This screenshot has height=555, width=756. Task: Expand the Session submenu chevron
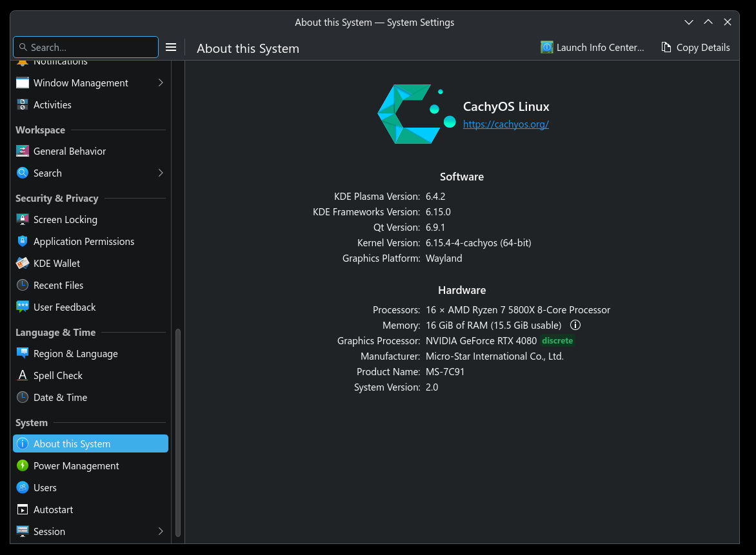coord(161,531)
